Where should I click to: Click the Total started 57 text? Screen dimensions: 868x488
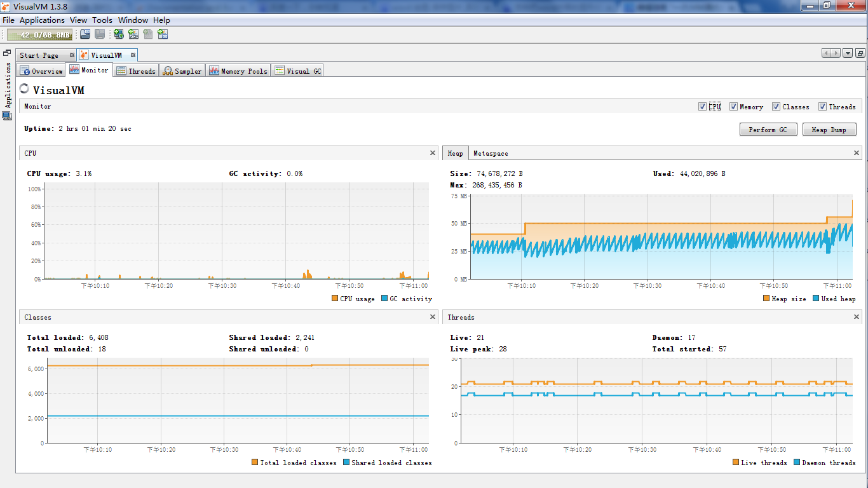click(x=689, y=349)
